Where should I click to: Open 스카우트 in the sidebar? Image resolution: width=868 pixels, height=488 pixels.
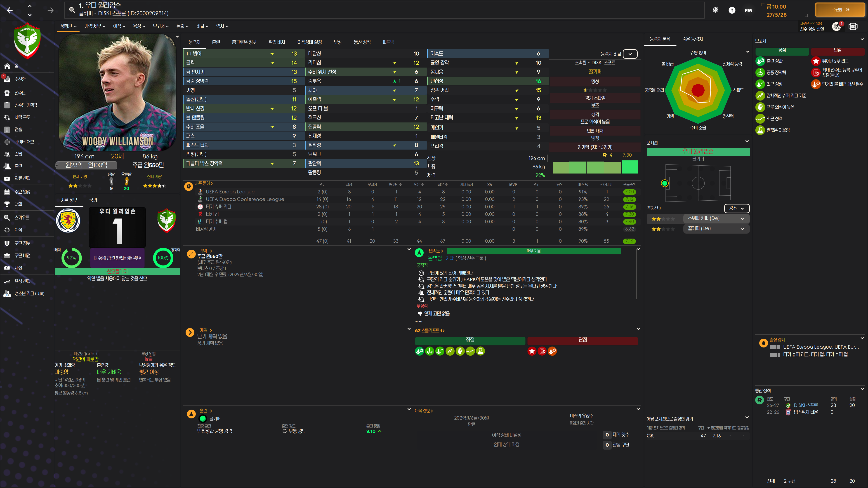tap(21, 218)
